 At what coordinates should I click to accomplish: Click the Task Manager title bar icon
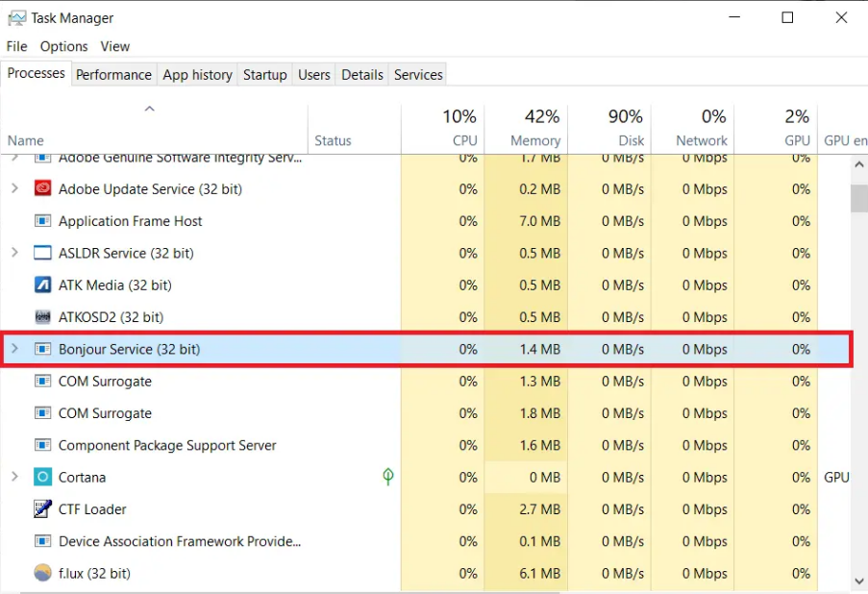click(x=16, y=18)
